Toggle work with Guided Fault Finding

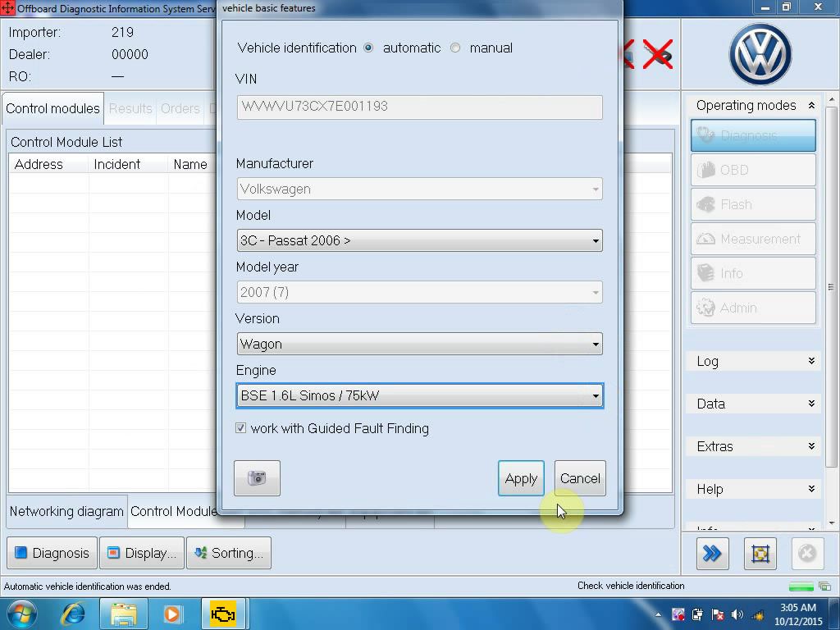click(240, 428)
